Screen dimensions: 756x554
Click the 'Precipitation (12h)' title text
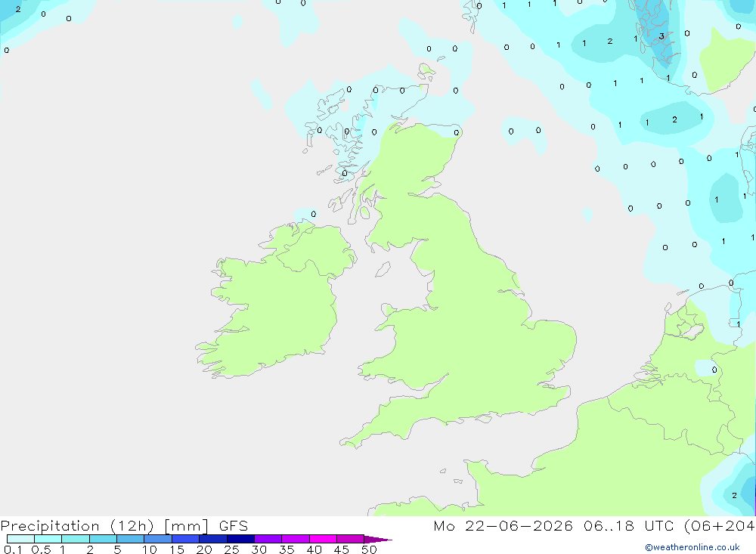[77, 526]
